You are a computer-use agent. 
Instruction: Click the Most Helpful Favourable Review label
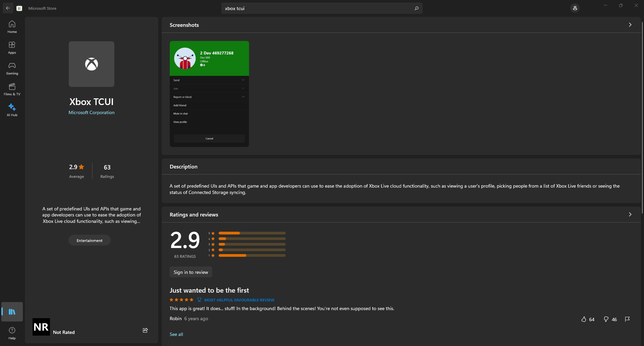click(239, 300)
